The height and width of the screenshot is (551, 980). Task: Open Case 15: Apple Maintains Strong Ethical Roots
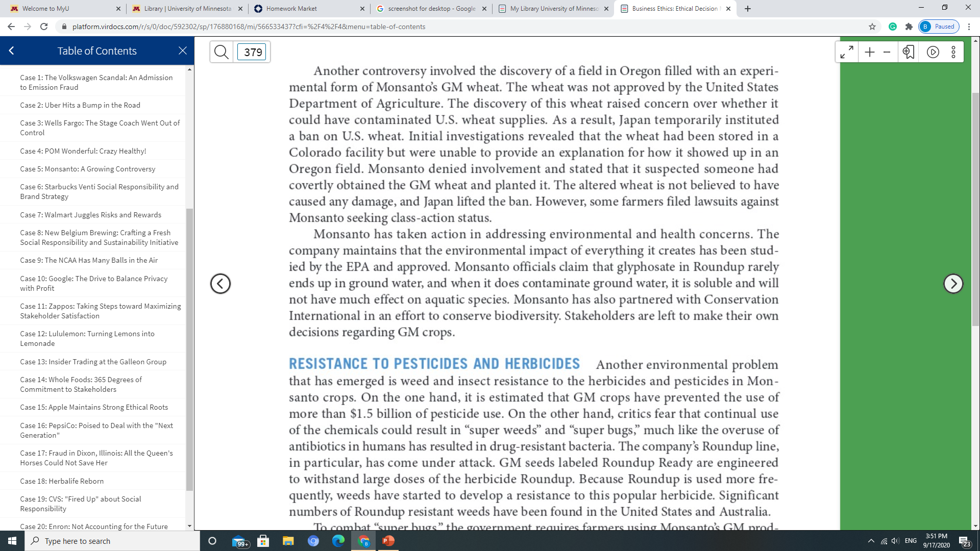(x=94, y=407)
